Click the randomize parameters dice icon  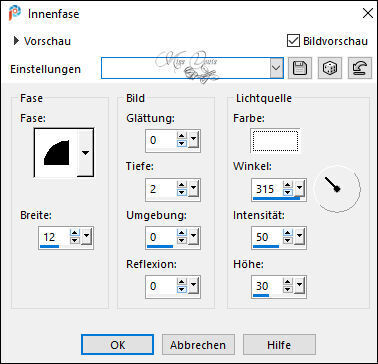330,68
